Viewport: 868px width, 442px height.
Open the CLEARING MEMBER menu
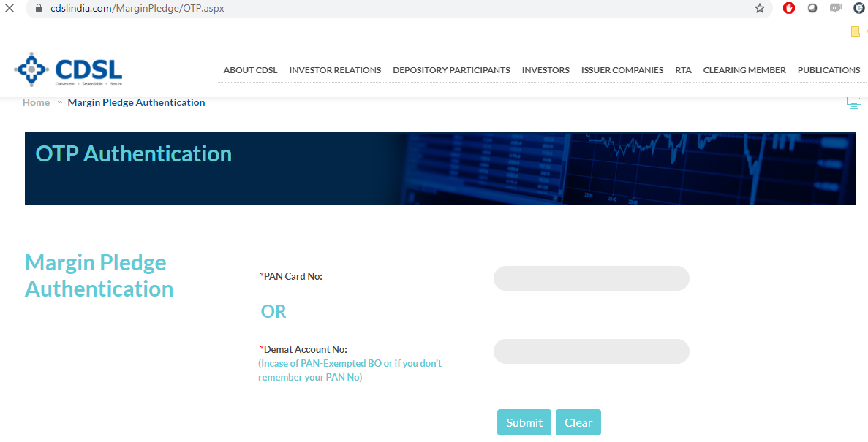744,70
